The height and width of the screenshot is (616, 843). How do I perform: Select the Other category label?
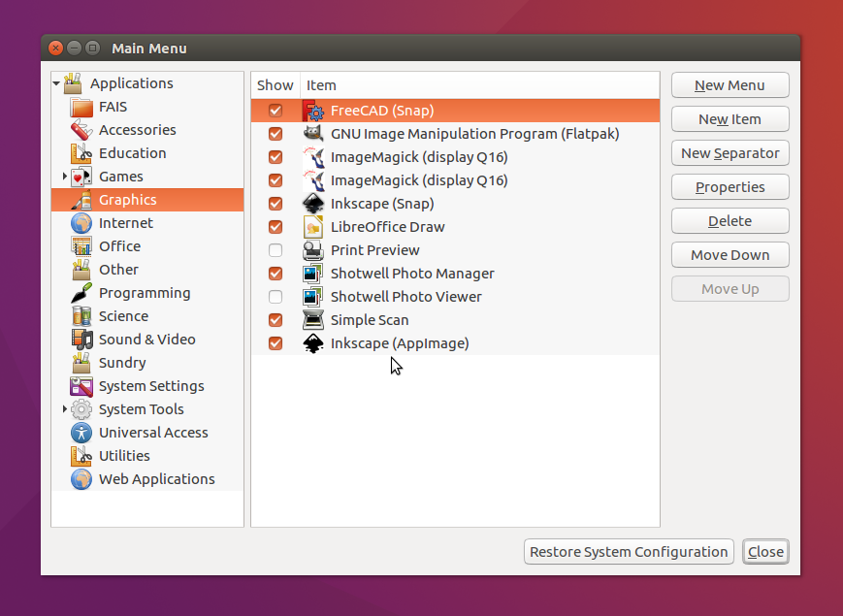[x=118, y=270]
